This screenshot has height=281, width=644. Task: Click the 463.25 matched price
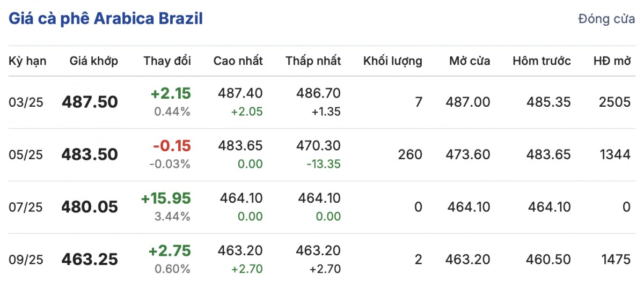pyautogui.click(x=90, y=260)
